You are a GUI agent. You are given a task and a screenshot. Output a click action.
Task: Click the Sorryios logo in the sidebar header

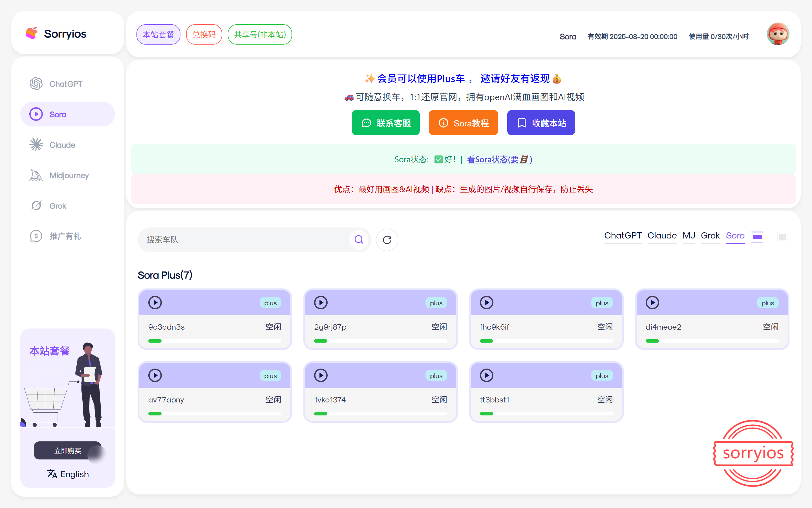click(56, 34)
